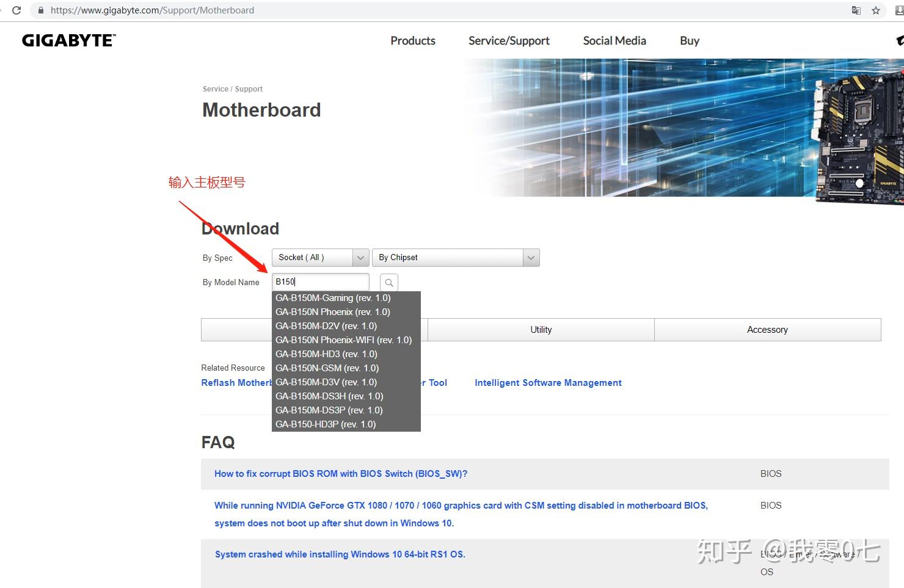Click the By Model Name input field
The width and height of the screenshot is (904, 588).
[321, 282]
